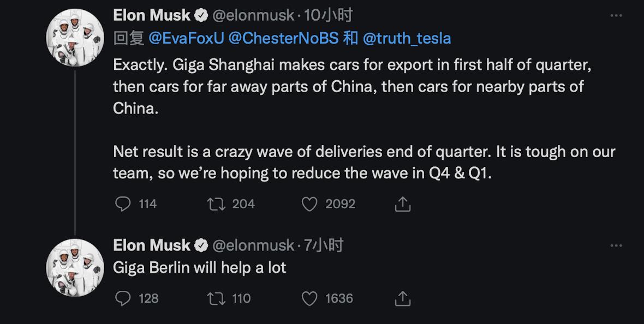Click Elon Musk's avatar on the first tweet
Viewport: 644px width, 324px height.
[75, 38]
